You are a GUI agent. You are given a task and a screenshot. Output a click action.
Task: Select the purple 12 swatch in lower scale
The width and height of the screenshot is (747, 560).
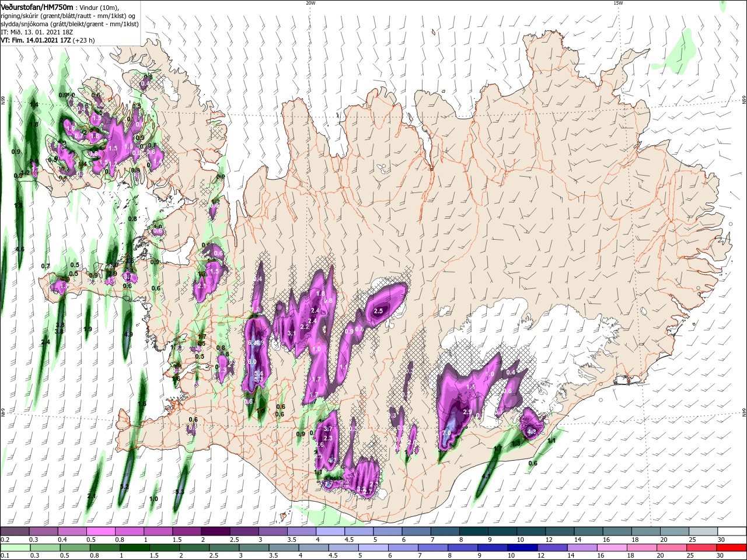pos(552,548)
